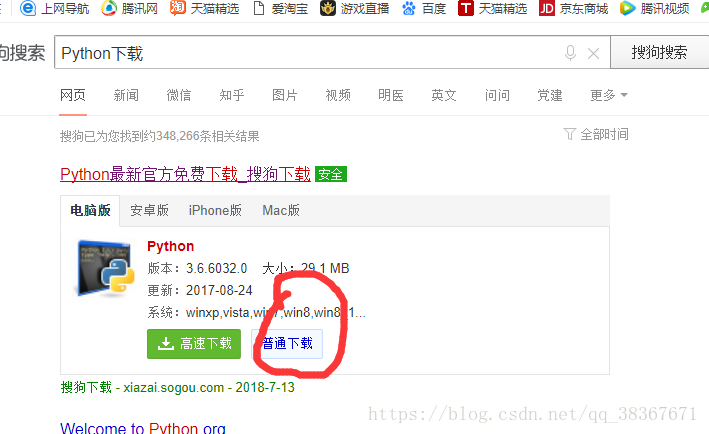The image size is (709, 434).
Task: Click the 更新: 2017-08-24 text
Action: [x=200, y=290]
